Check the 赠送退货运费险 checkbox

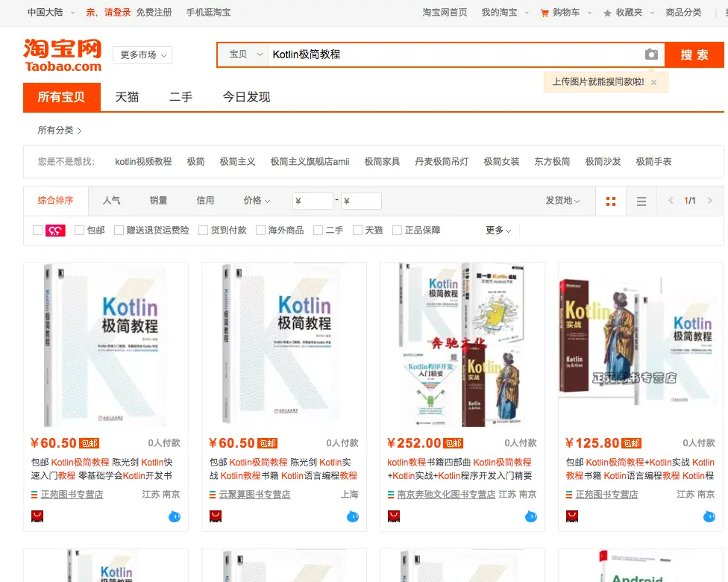coord(119,230)
